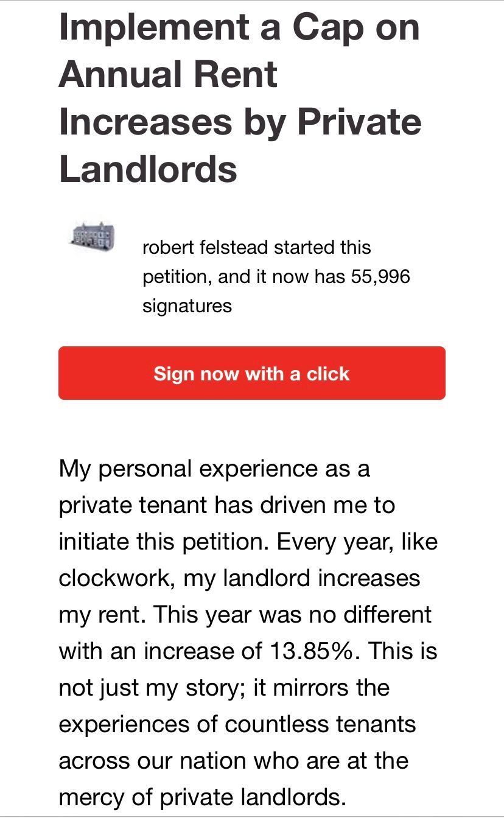Image resolution: width=504 pixels, height=818 pixels.
Task: Click the word Landlords in the title
Action: coord(148,169)
